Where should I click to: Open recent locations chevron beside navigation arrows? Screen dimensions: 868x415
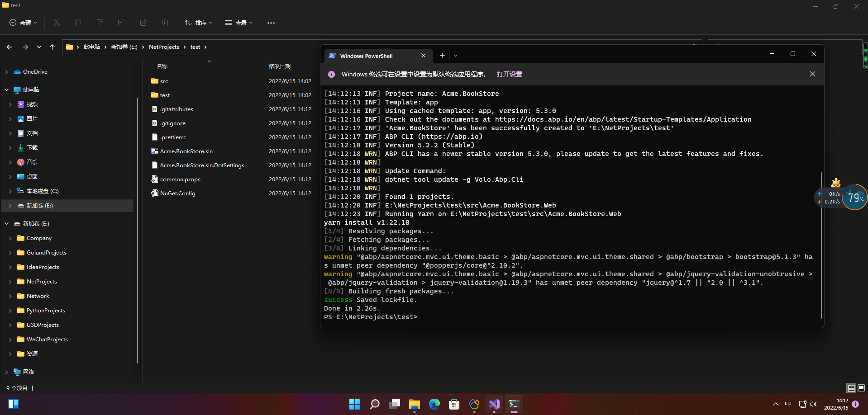[39, 47]
